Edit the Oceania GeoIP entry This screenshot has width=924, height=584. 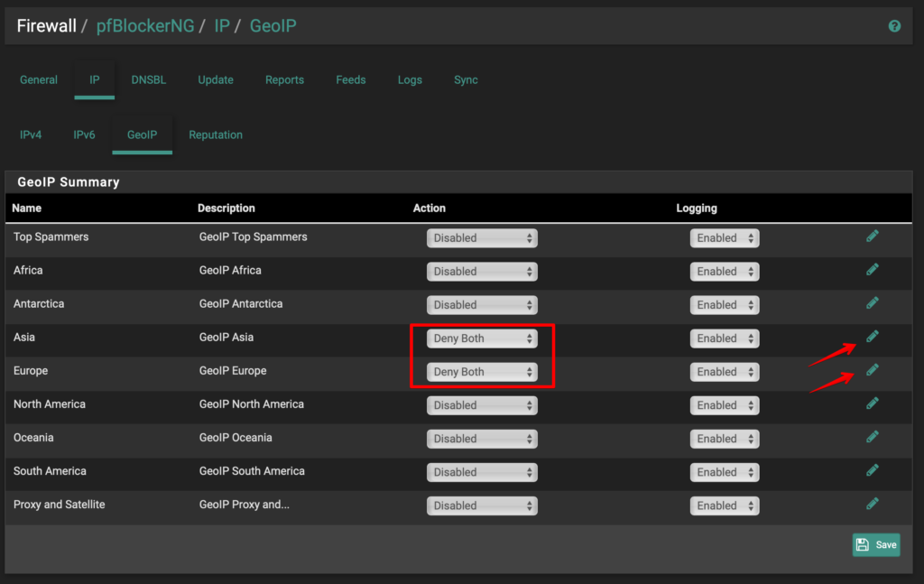(873, 437)
